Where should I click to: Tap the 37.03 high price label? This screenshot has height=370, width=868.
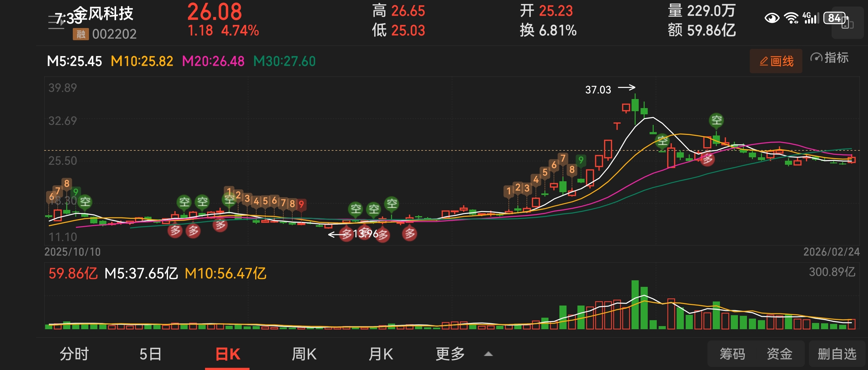pyautogui.click(x=598, y=90)
